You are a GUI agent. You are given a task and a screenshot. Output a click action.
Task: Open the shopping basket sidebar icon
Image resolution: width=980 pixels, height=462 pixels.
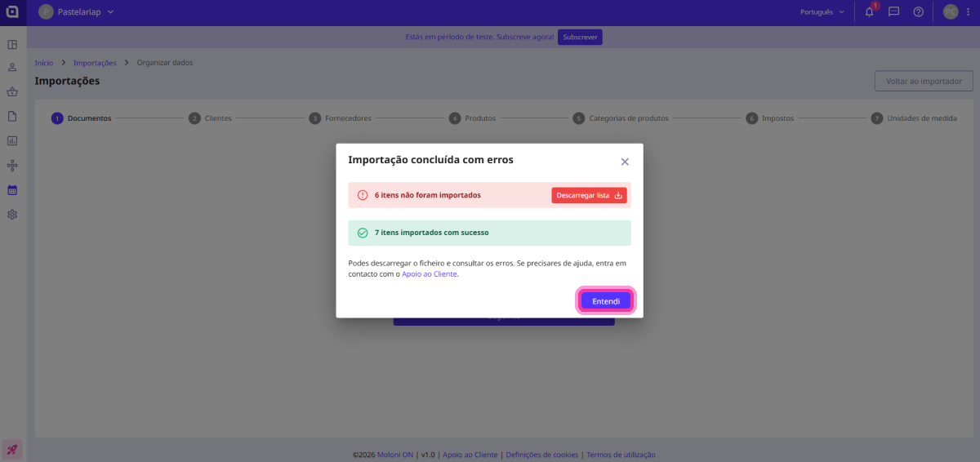12,91
